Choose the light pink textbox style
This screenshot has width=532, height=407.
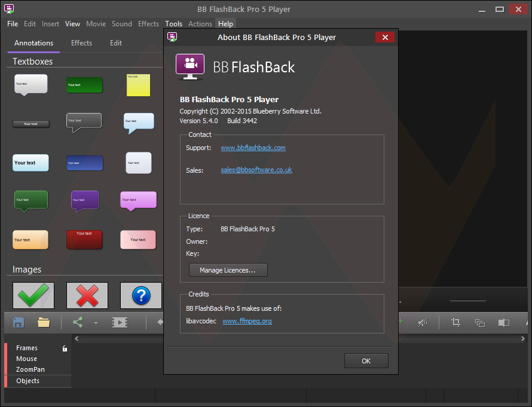click(x=138, y=240)
